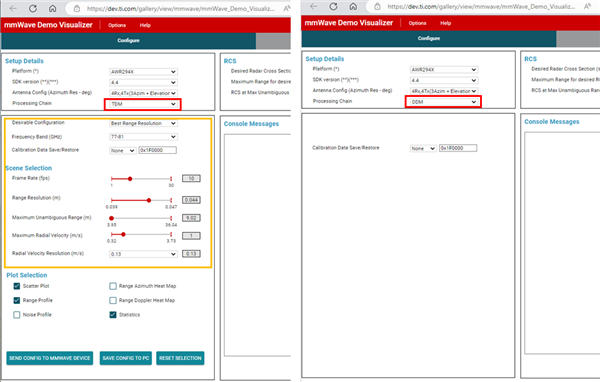Open the Processing Chain dropdown showing DDM
This screenshot has height=382, width=600.
(444, 102)
